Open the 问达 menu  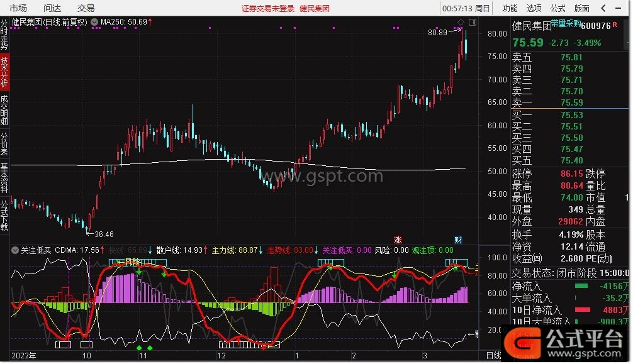point(52,8)
